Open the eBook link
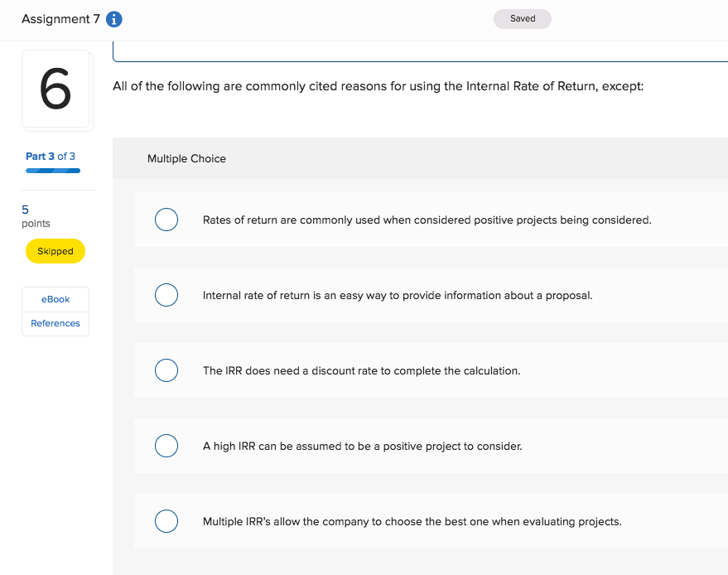The width and height of the screenshot is (728, 575). [x=55, y=299]
